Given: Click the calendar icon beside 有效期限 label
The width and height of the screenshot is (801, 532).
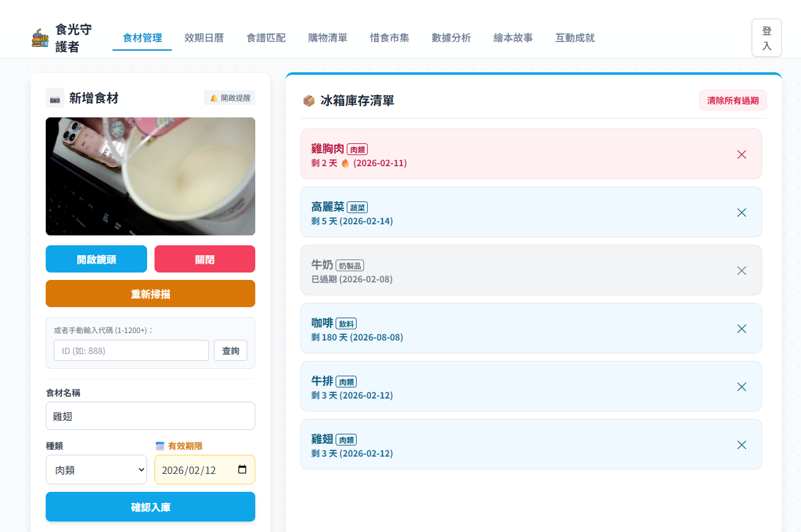Looking at the screenshot, I should 161,445.
